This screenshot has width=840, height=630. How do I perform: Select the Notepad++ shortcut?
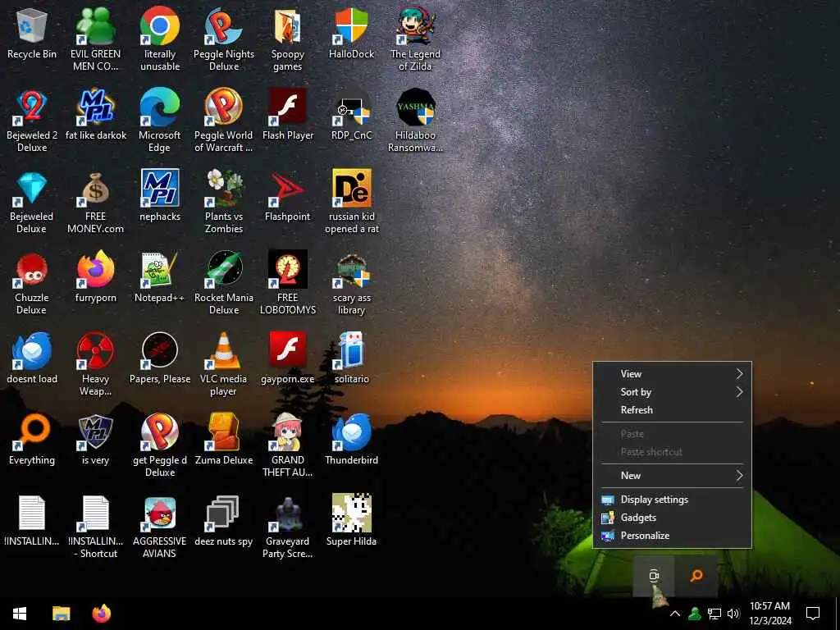160,277
